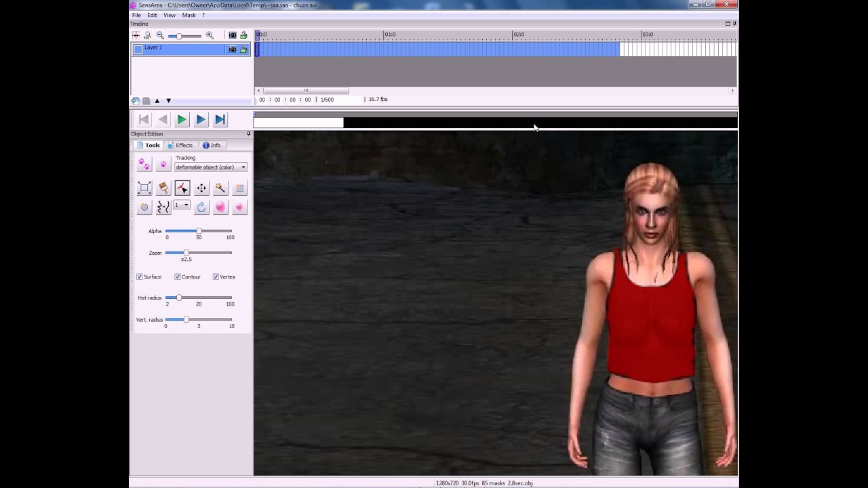Screen dimensions: 868x488
Task: Select the fit-to-frame rectangle tool
Action: [x=144, y=188]
